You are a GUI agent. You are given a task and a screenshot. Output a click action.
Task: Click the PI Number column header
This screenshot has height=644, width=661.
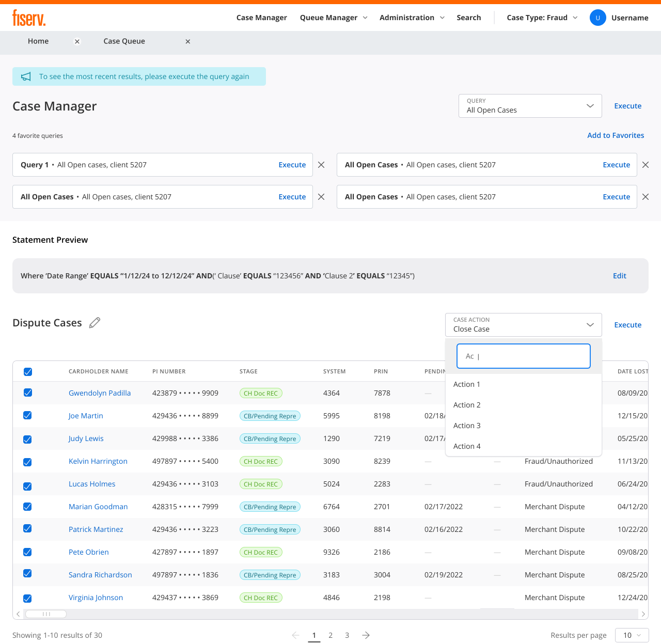(x=169, y=371)
